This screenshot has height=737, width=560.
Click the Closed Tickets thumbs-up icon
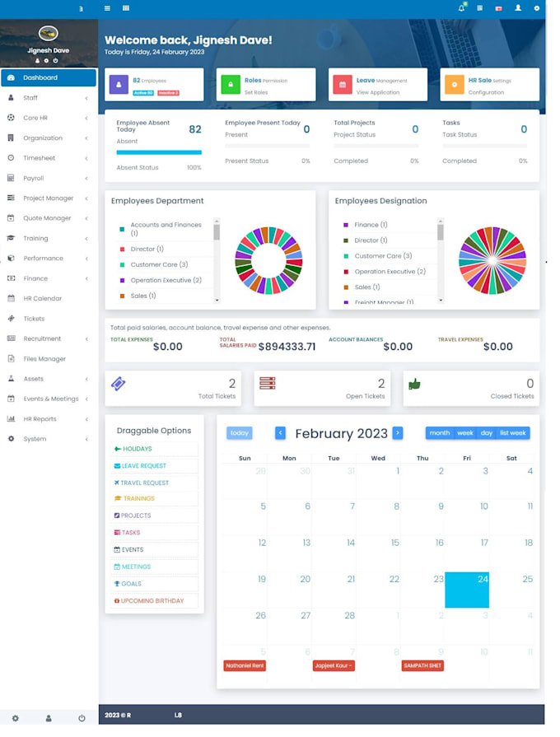point(414,384)
